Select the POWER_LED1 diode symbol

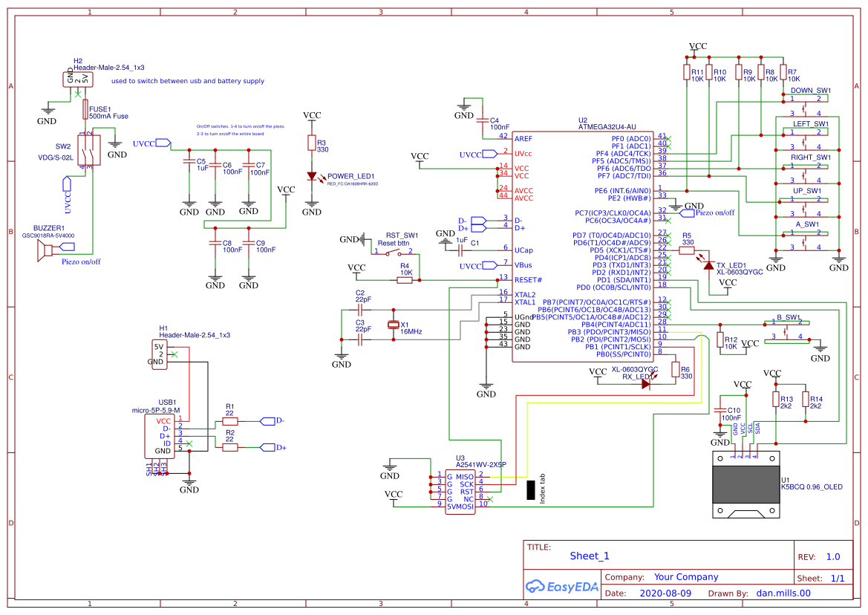click(313, 178)
